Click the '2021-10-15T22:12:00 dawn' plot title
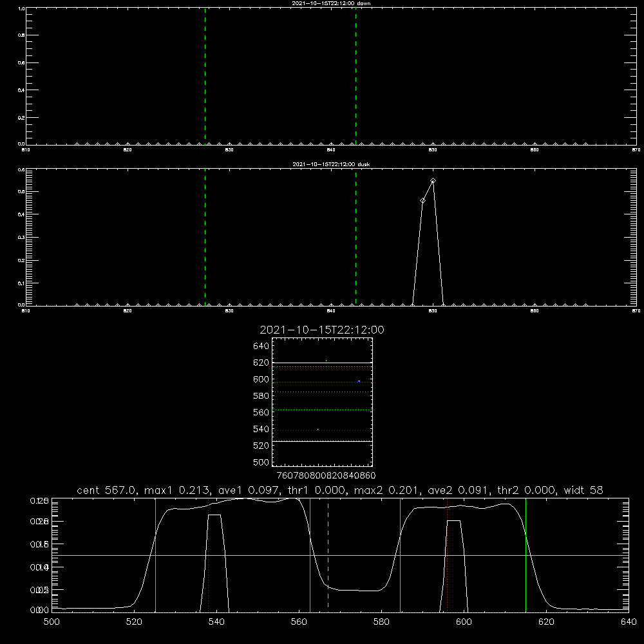 coord(331,3)
